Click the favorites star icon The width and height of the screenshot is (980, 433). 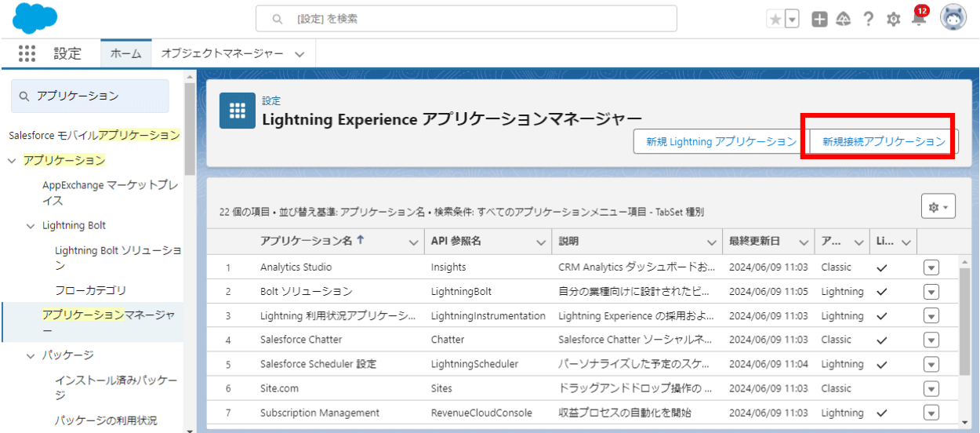[775, 20]
